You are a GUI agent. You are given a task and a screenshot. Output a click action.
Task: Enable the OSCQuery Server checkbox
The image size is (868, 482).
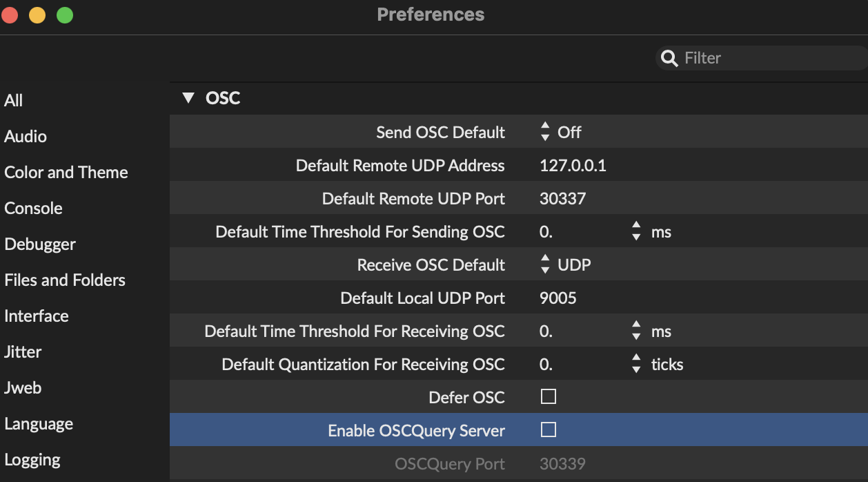click(549, 430)
